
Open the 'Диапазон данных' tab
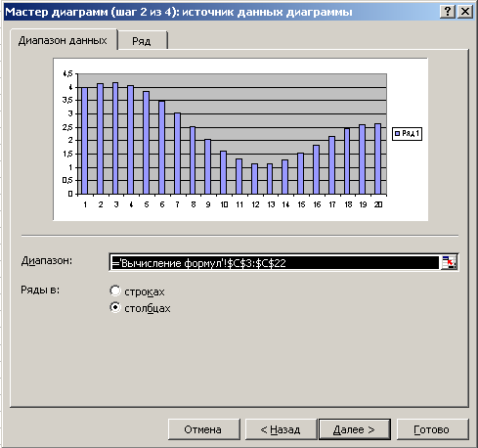point(64,40)
